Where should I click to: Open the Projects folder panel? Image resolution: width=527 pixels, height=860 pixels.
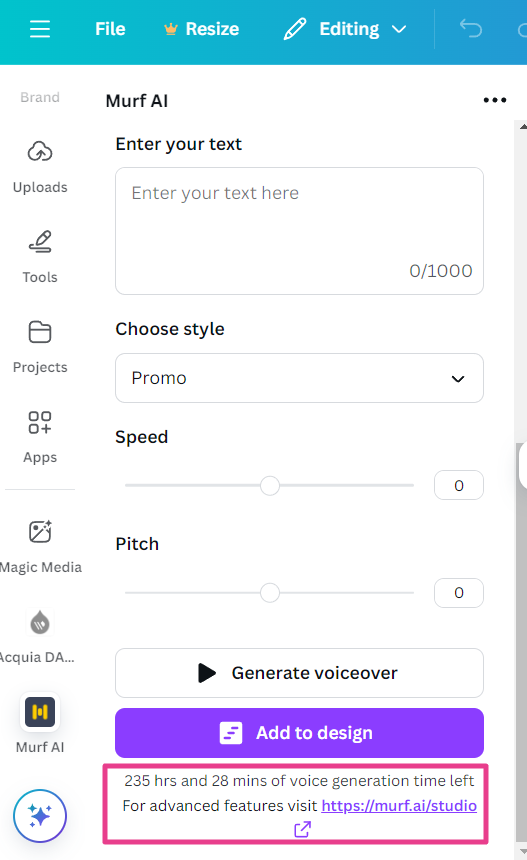[x=40, y=347]
